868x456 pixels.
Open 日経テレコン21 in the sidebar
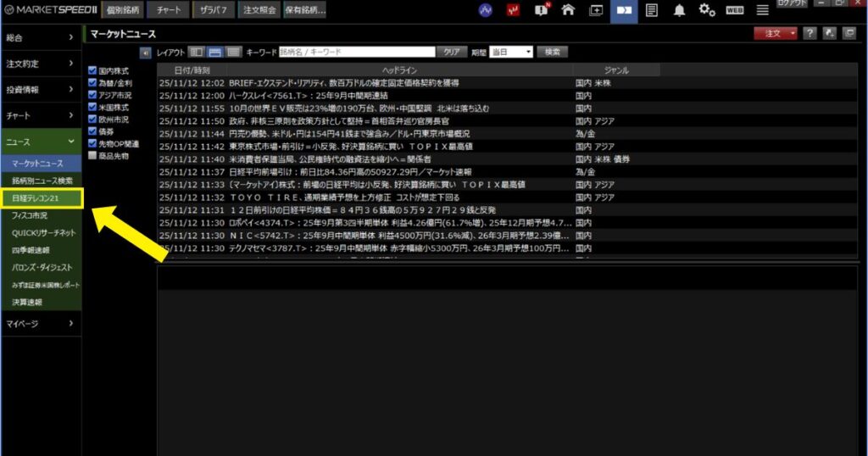click(x=42, y=198)
